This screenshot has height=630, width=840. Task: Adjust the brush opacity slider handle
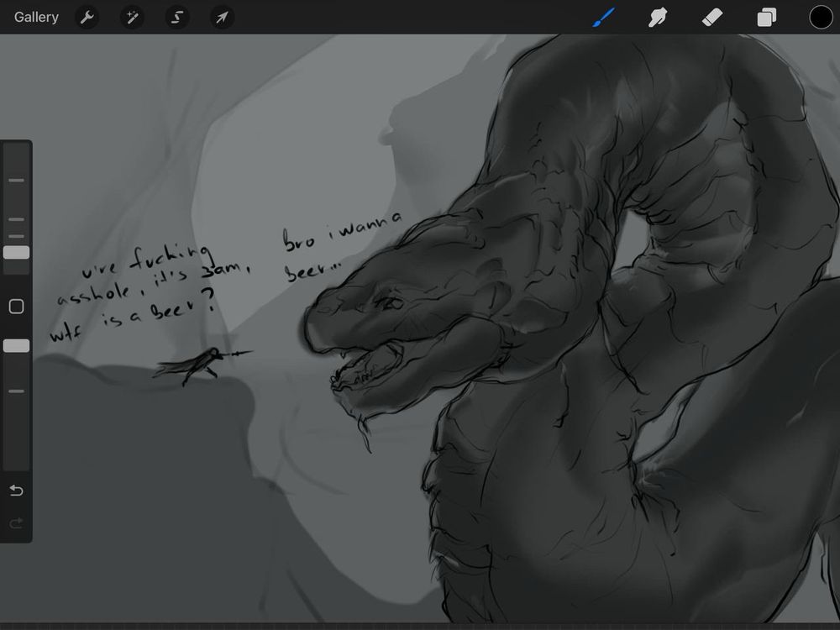point(17,345)
